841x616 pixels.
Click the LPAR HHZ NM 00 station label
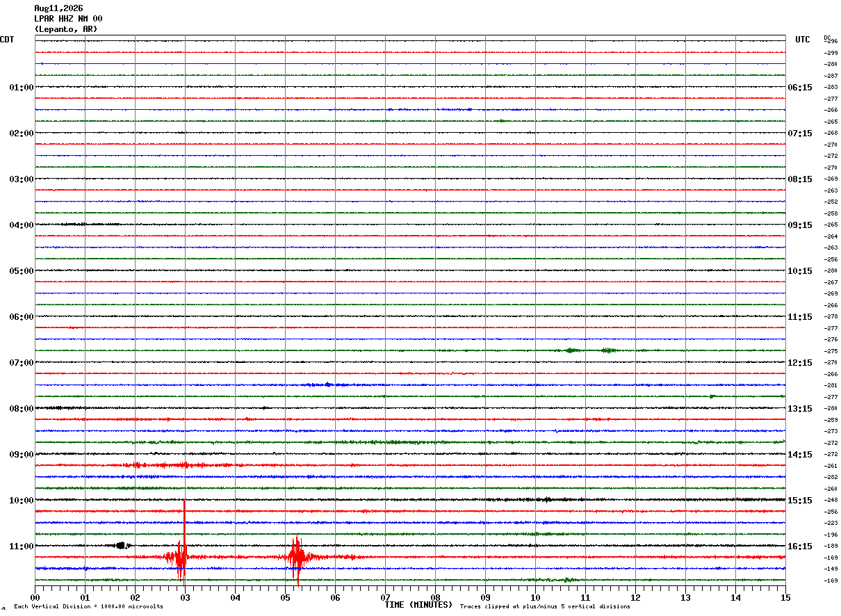tap(68, 19)
